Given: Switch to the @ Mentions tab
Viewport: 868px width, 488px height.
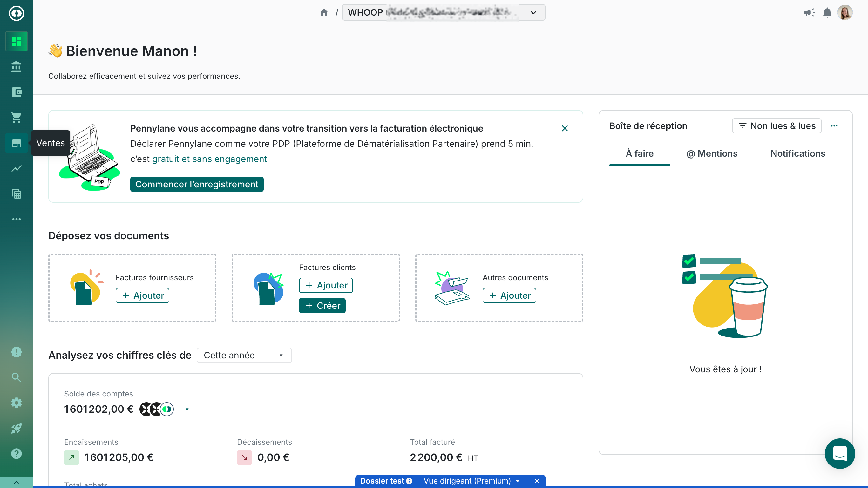Looking at the screenshot, I should point(712,154).
